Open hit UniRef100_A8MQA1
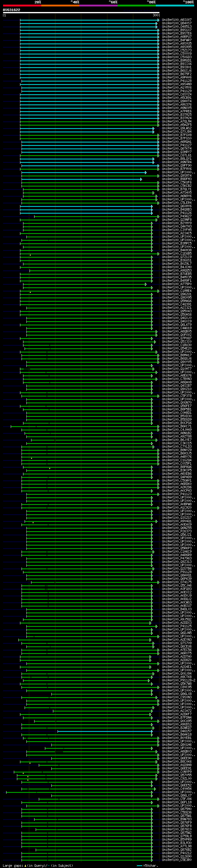Viewport: 197px width, 868px height. coord(176,142)
